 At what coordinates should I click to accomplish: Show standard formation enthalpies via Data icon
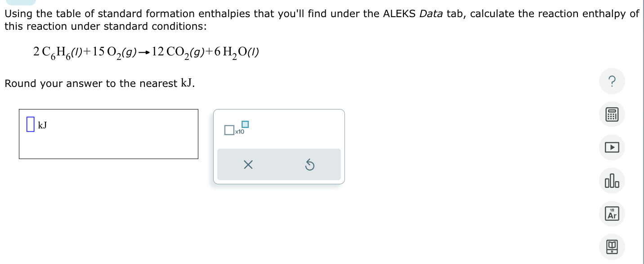pyautogui.click(x=612, y=180)
